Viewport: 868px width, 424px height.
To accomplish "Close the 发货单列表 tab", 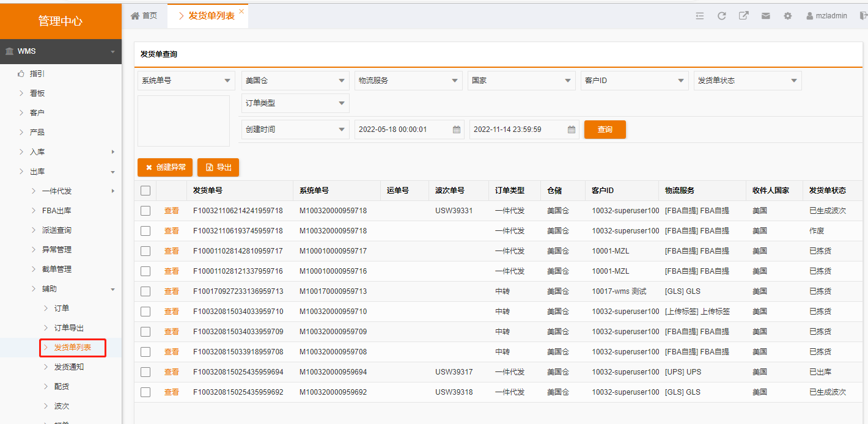I will pyautogui.click(x=241, y=11).
